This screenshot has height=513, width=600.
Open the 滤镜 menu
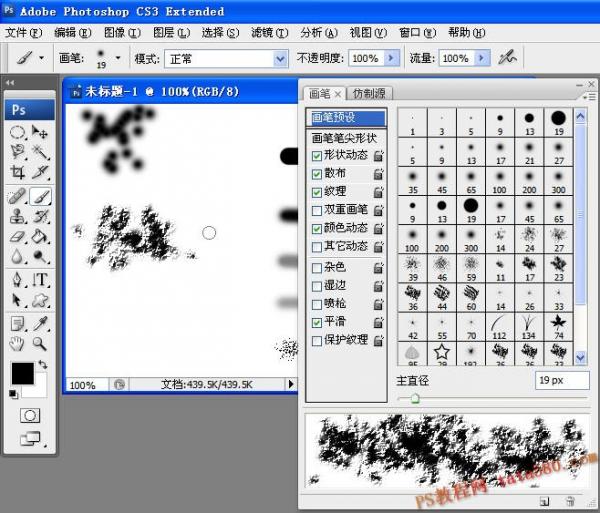click(262, 33)
